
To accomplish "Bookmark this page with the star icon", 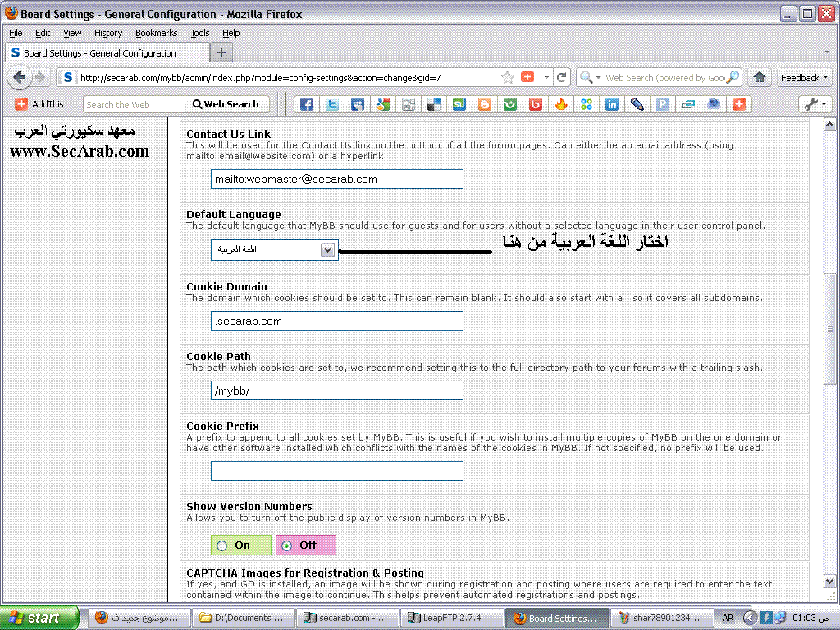I will tap(508, 77).
